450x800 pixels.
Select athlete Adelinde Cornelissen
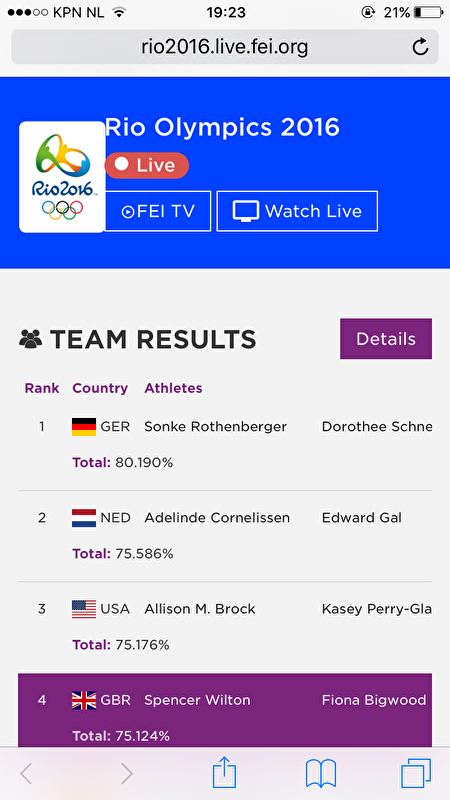[x=217, y=518]
